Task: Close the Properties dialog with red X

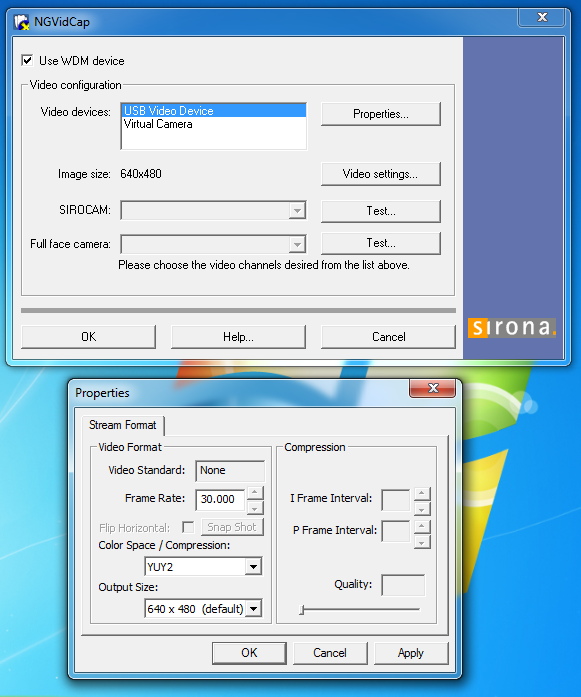Action: coord(433,388)
